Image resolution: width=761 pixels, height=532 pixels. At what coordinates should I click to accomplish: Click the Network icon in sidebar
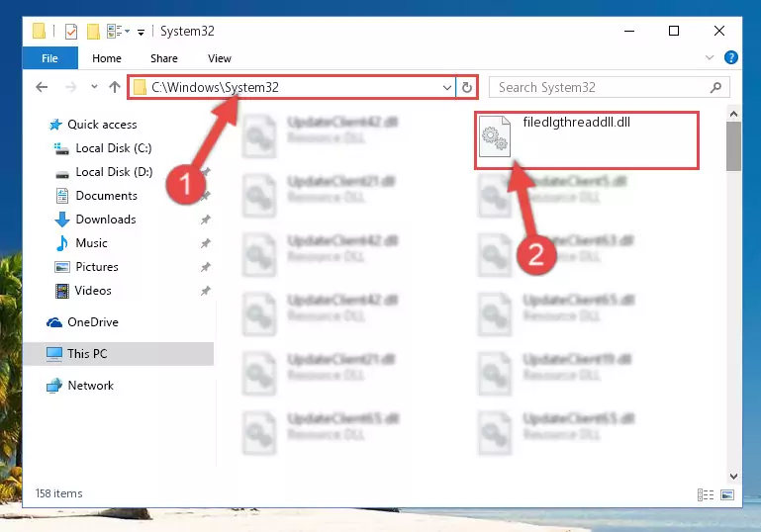click(54, 386)
